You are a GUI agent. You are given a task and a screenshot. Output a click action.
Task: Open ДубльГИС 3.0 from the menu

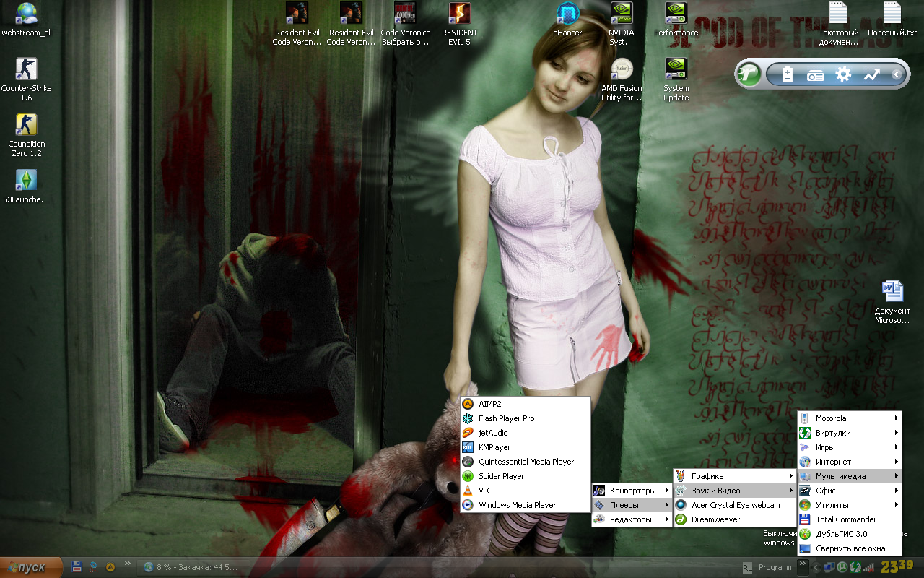[x=850, y=534]
